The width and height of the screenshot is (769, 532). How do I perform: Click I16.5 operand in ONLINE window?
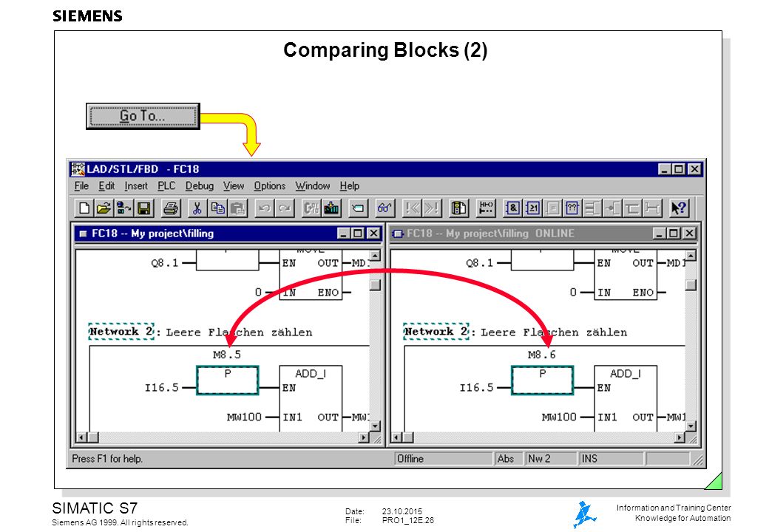tap(476, 388)
